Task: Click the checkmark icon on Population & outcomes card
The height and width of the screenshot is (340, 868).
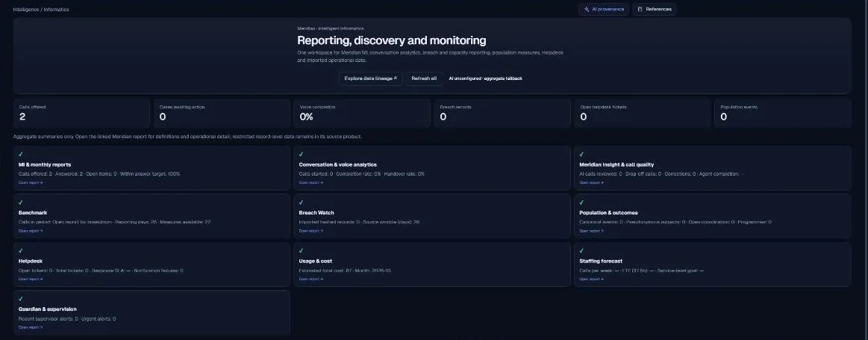Action: point(582,203)
